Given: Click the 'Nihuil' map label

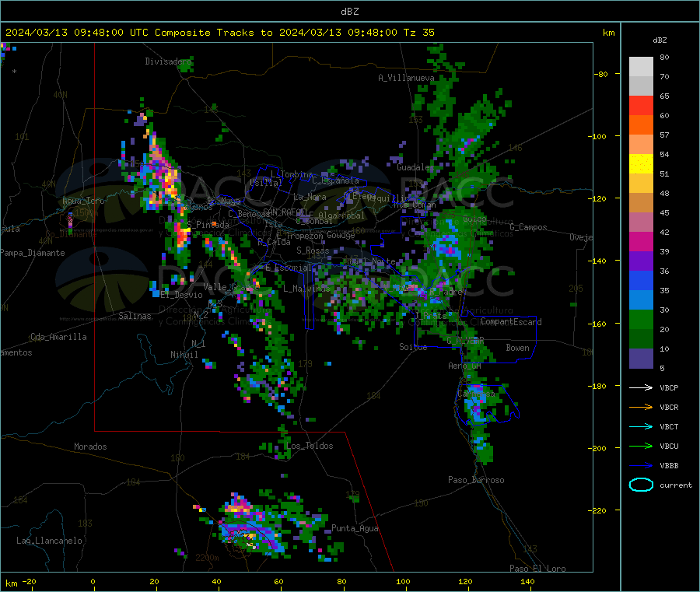Looking at the screenshot, I should (x=184, y=355).
